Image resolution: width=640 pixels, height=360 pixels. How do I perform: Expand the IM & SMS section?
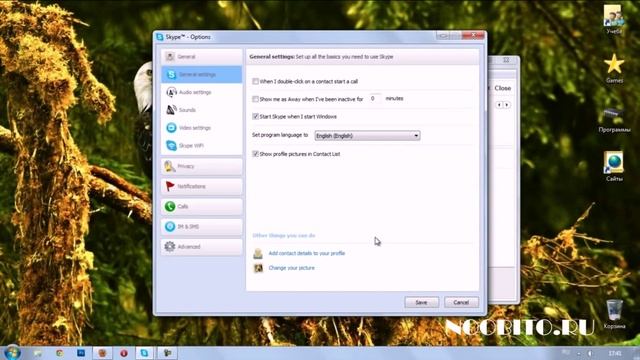point(202,227)
